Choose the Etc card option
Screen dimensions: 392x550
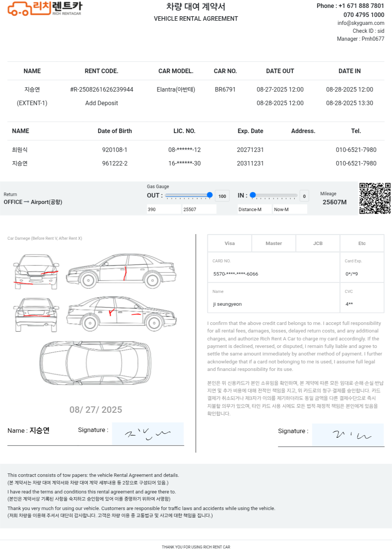pos(362,244)
